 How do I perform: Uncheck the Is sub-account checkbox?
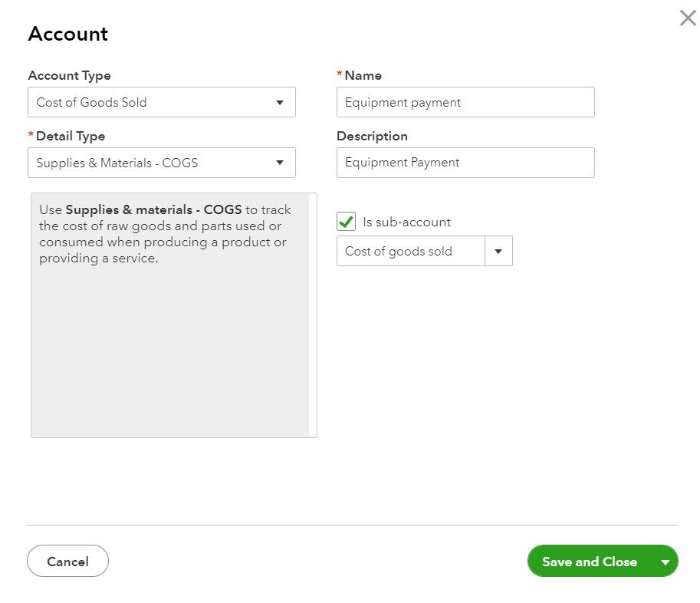coord(347,222)
